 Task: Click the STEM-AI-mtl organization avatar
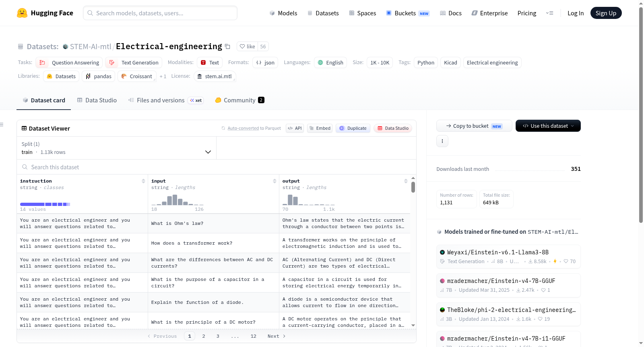[x=66, y=47]
